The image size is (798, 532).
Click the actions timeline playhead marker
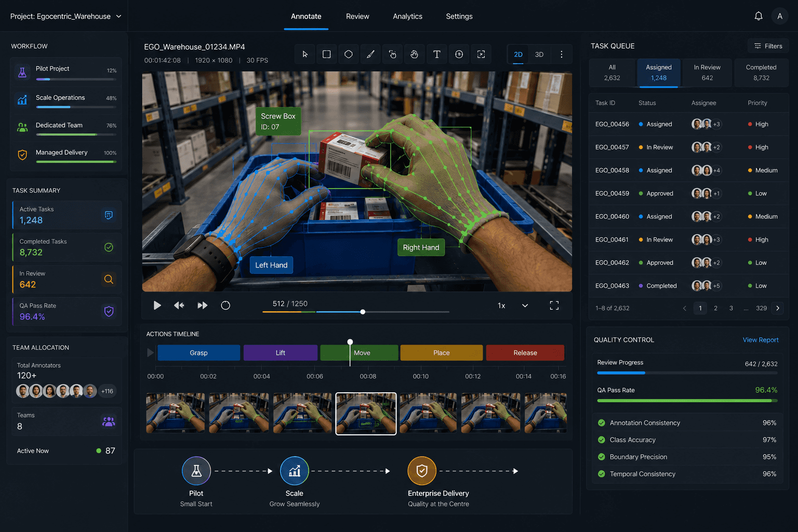pyautogui.click(x=350, y=342)
